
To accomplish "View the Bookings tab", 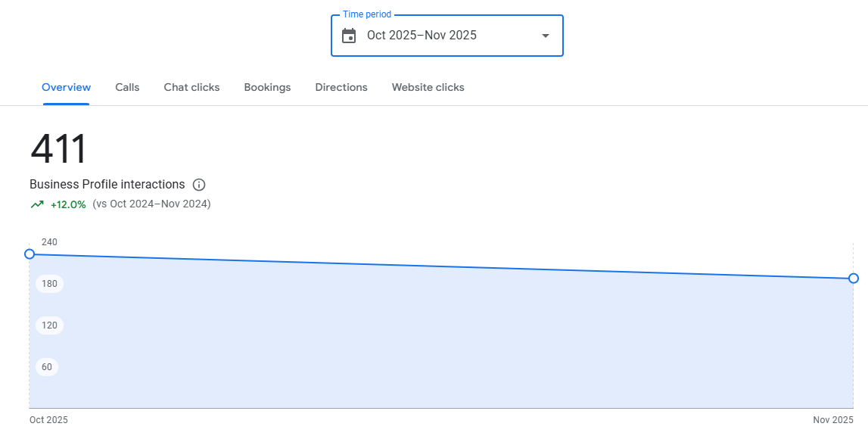I will pyautogui.click(x=267, y=87).
